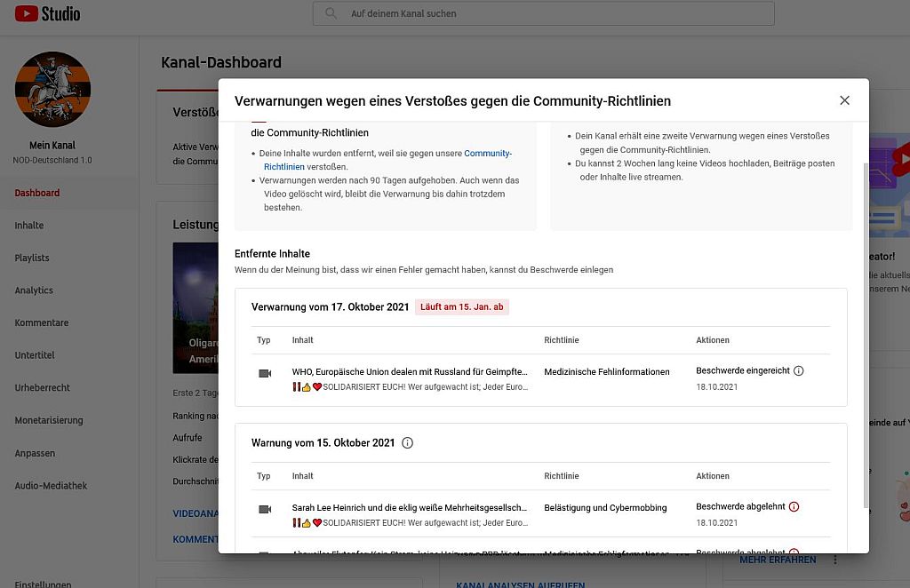Viewport: 910px width, 588px height.
Task: Open Inhalte in the sidebar
Action: point(29,226)
